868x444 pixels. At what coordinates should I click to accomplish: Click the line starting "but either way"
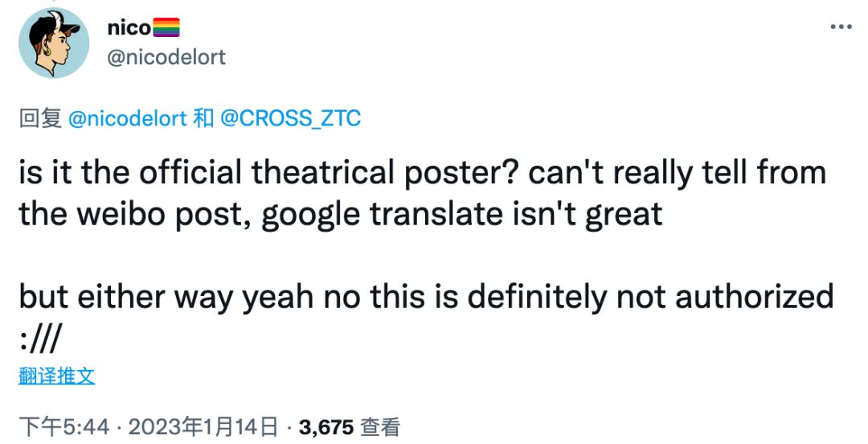point(426,298)
